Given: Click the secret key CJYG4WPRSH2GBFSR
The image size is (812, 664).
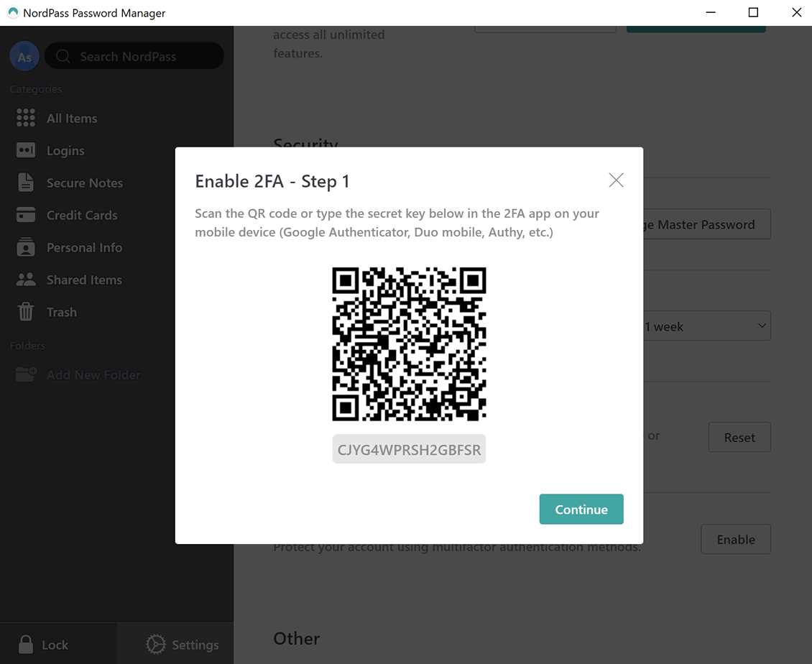Looking at the screenshot, I should 409,449.
